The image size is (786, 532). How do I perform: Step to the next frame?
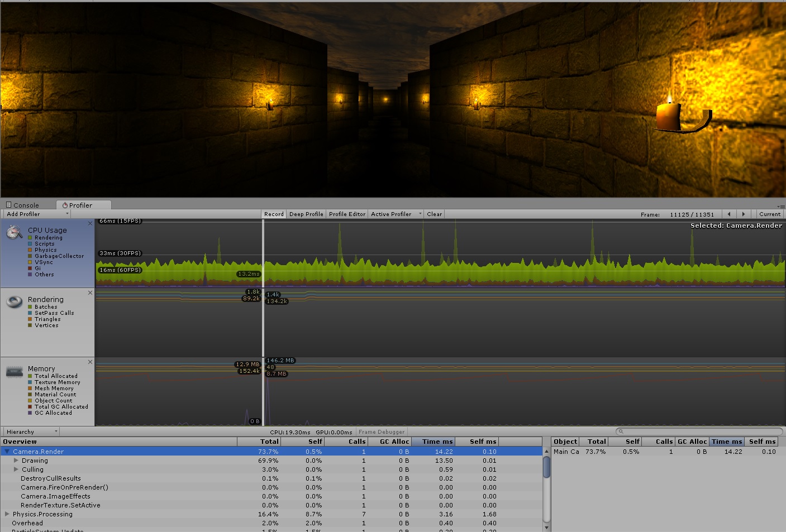click(744, 214)
